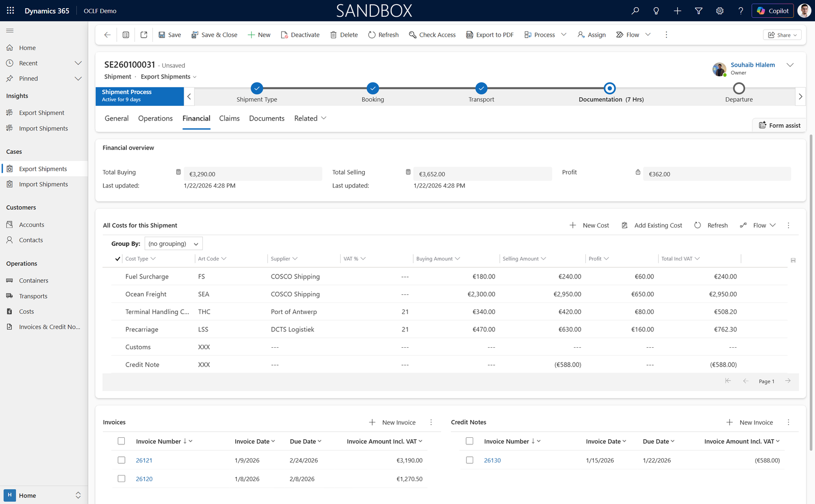
Task: Select the checkbox for invoice 26121
Action: click(x=121, y=460)
